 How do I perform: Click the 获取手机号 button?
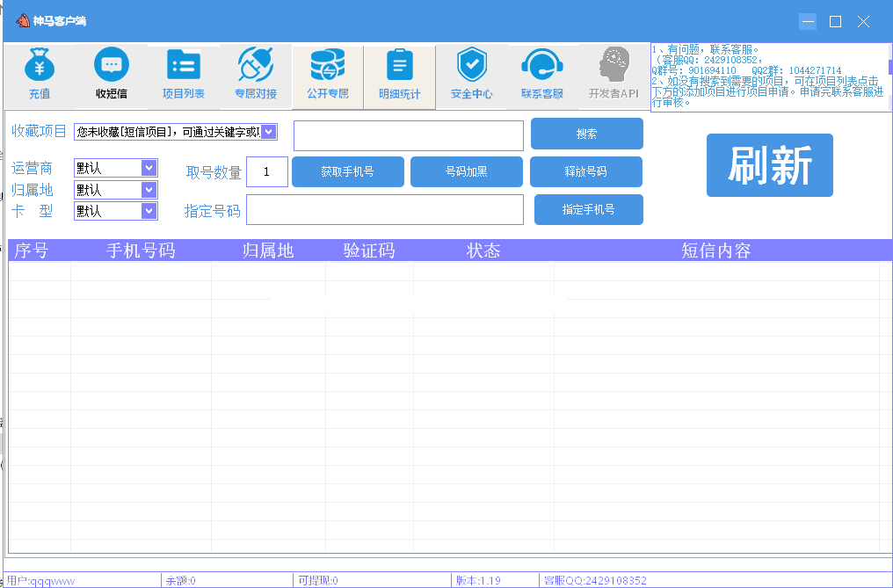347,171
